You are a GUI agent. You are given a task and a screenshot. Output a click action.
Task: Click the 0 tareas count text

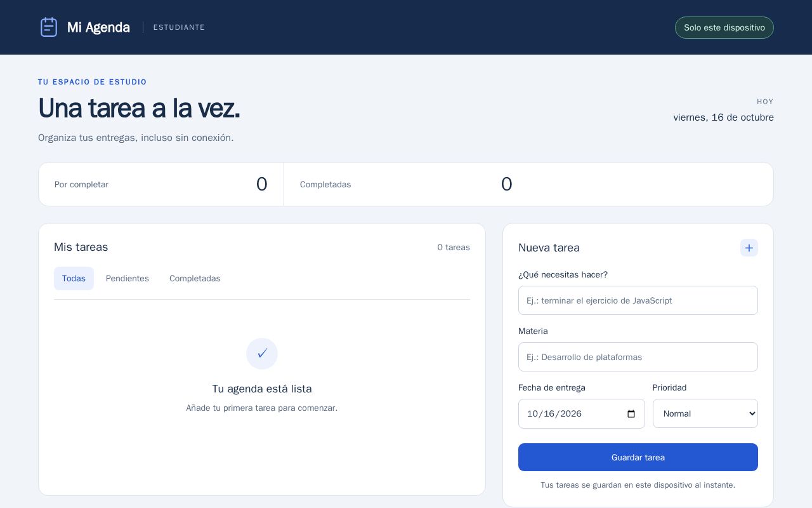tap(454, 247)
